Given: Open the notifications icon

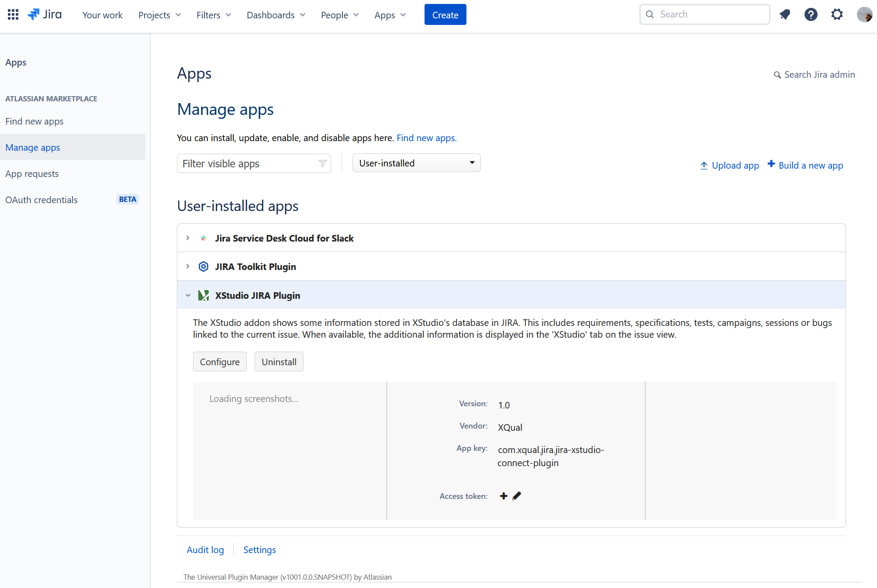Looking at the screenshot, I should tap(785, 14).
